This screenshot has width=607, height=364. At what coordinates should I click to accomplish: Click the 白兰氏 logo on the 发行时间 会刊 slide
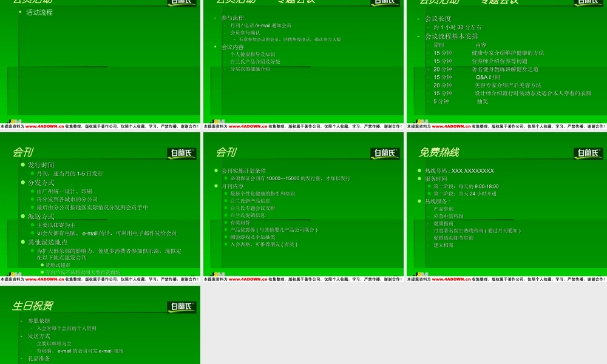182,153
